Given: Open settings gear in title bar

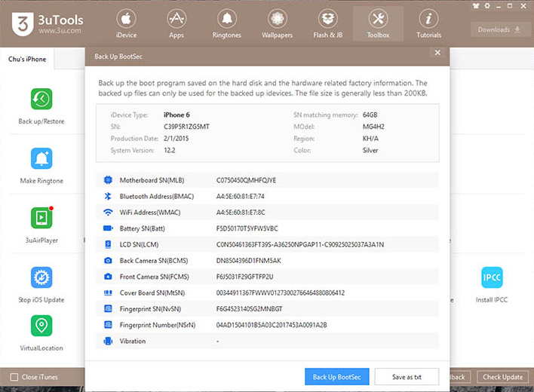Looking at the screenshot, I should 487,6.
